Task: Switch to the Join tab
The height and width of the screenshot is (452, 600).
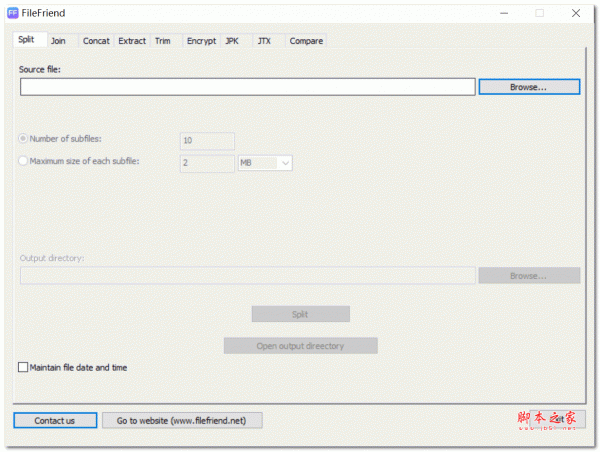Action: pyautogui.click(x=58, y=41)
